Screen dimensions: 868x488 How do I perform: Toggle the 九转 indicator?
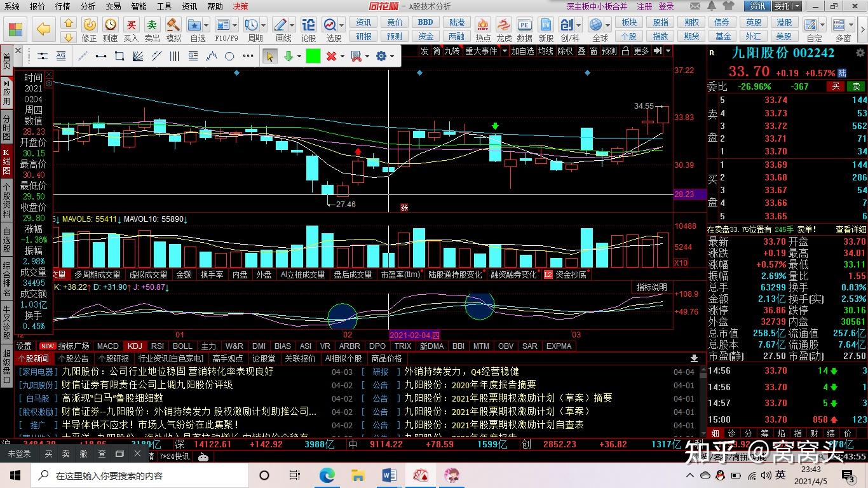pos(452,51)
